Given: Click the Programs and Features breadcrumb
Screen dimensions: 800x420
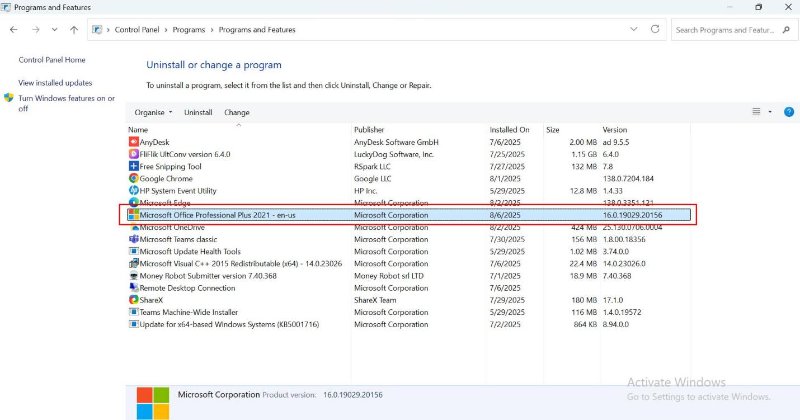Looking at the screenshot, I should pos(257,30).
